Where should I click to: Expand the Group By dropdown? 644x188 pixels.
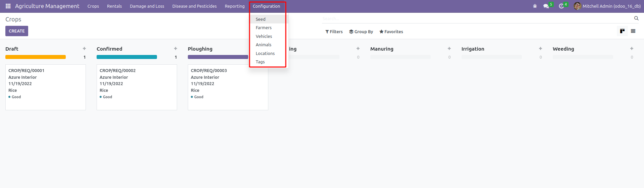click(361, 32)
